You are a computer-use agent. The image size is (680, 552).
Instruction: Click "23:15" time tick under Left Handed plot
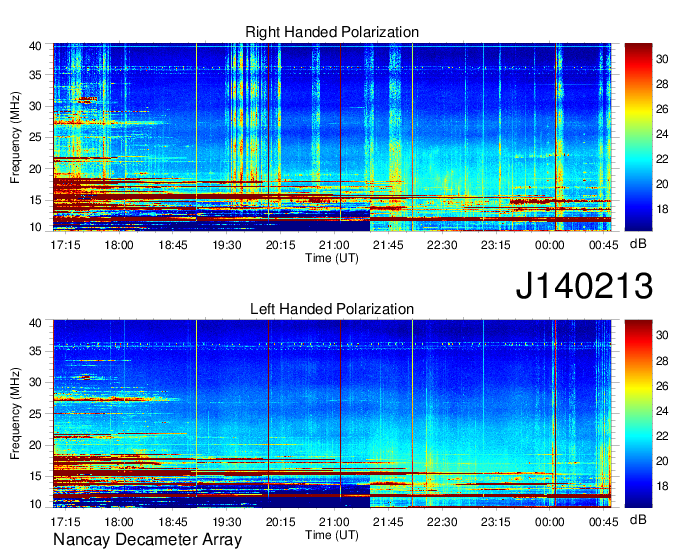click(496, 522)
